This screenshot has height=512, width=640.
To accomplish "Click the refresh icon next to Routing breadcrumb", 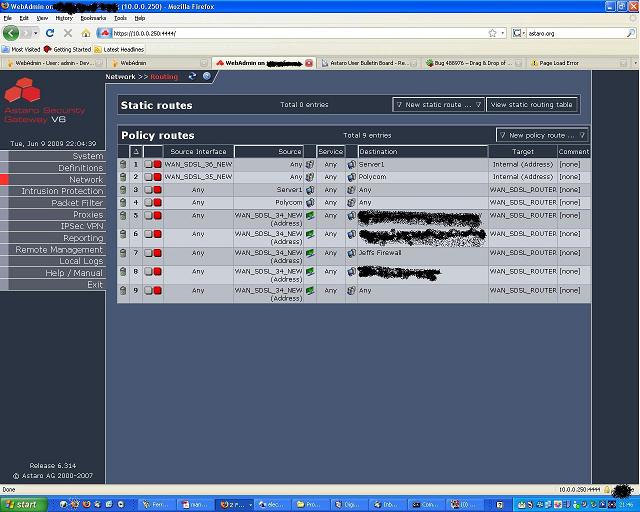I will [192, 76].
